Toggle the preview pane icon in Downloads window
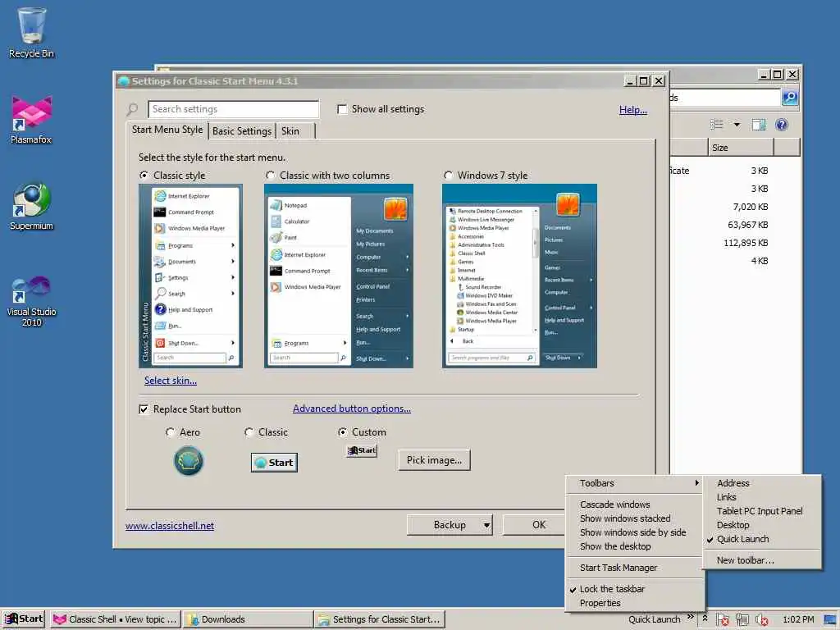The width and height of the screenshot is (840, 630). [759, 125]
